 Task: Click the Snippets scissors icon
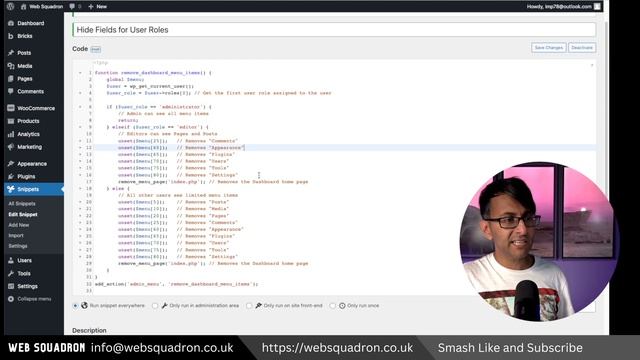pyautogui.click(x=11, y=189)
